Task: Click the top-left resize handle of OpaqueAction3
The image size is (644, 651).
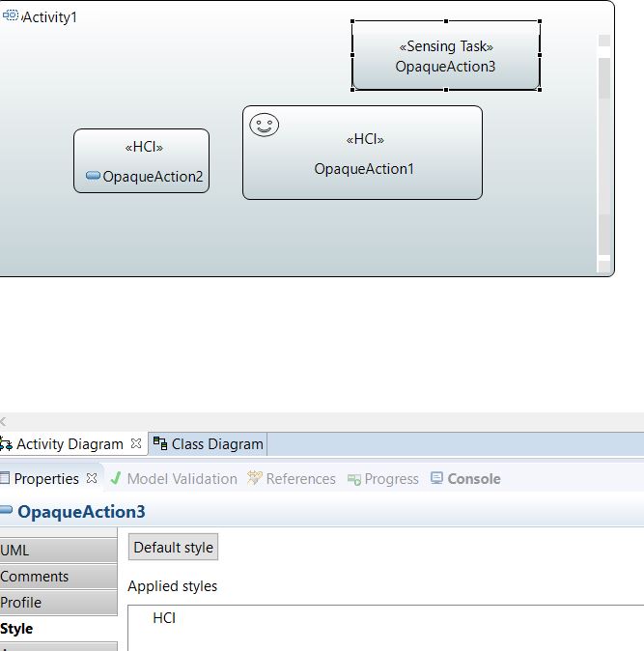Action: 352,21
